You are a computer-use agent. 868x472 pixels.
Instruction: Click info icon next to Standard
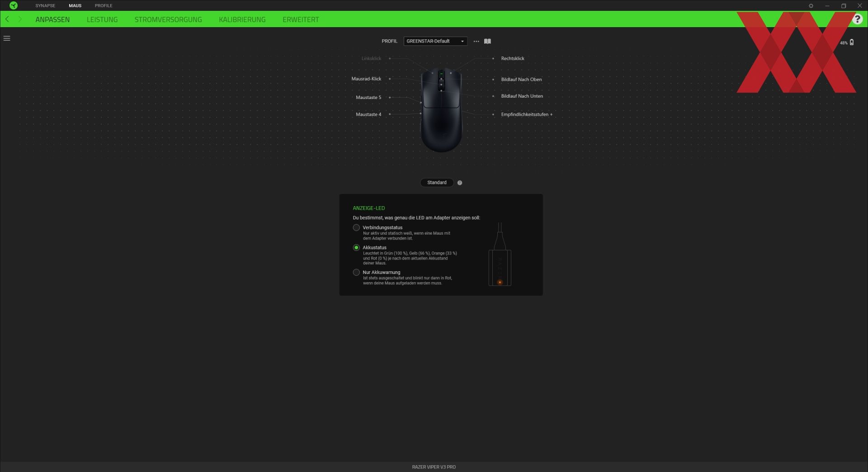(460, 183)
